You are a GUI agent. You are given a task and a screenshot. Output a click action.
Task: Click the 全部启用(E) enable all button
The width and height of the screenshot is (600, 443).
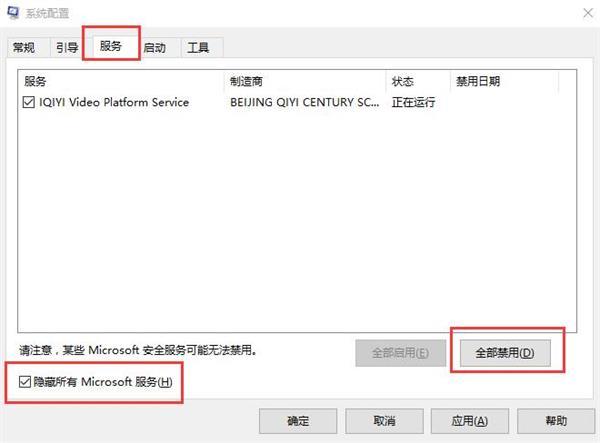coord(401,353)
